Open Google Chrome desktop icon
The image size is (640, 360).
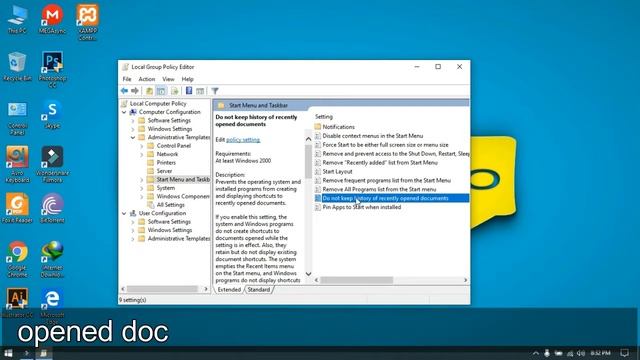[17, 260]
